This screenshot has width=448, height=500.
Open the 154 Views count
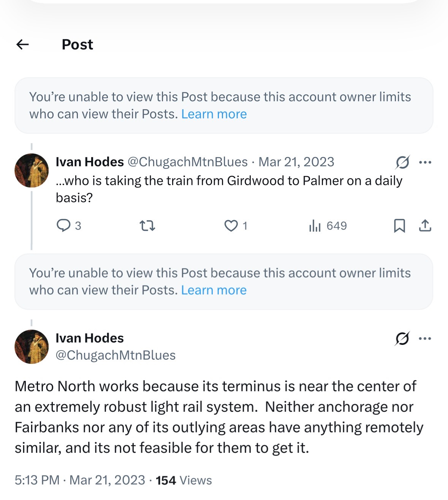click(x=184, y=480)
